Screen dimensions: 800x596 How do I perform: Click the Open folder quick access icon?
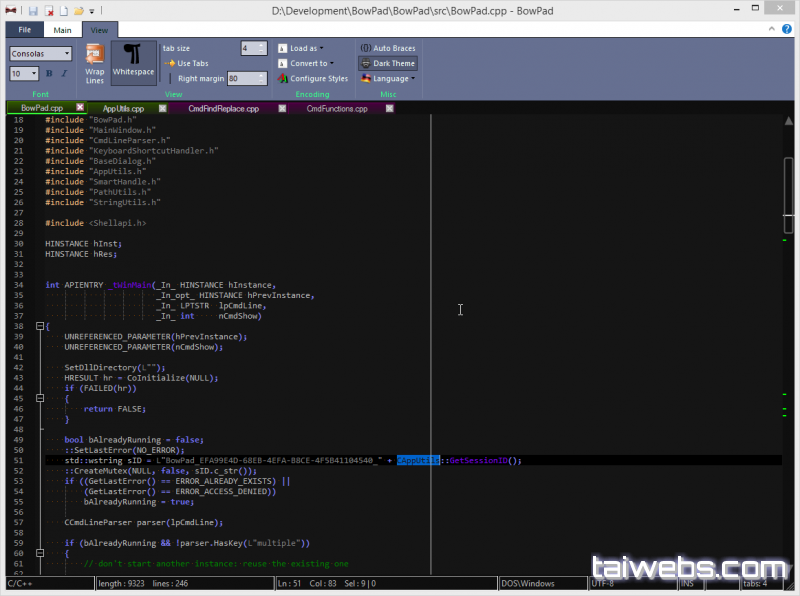78,10
